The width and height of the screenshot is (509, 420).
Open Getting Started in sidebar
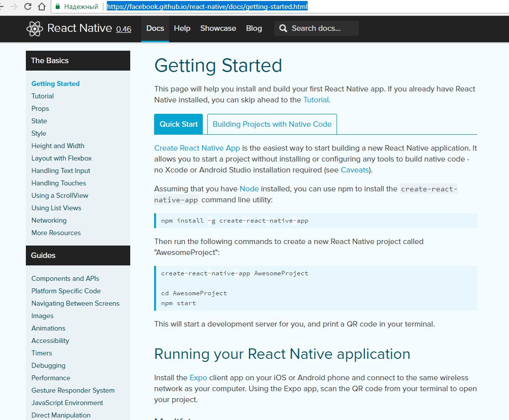coord(56,84)
